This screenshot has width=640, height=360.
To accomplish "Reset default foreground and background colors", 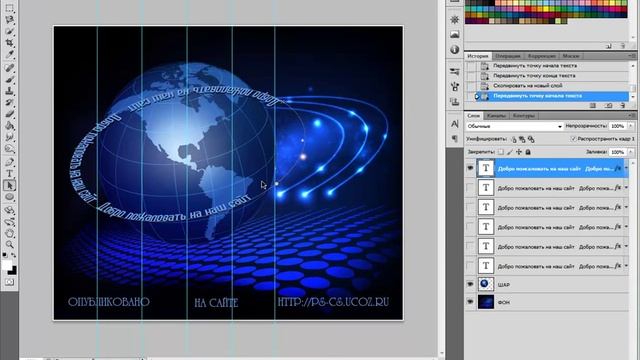I will [x=4, y=255].
